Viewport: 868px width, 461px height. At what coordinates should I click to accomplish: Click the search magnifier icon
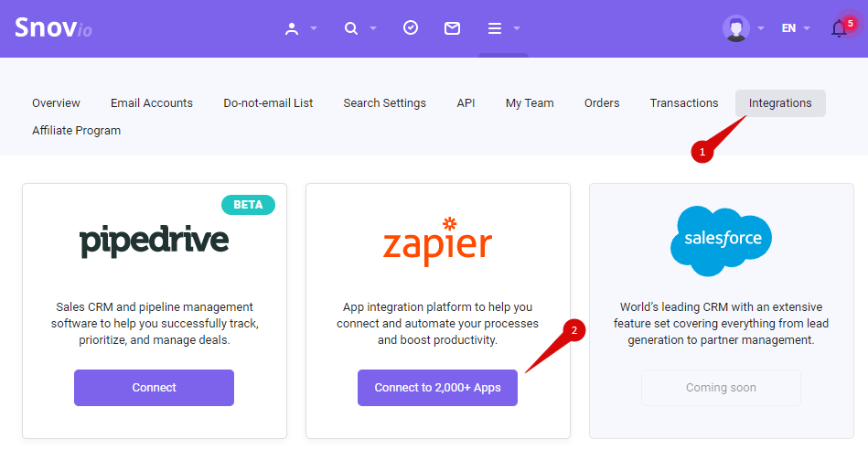(351, 28)
